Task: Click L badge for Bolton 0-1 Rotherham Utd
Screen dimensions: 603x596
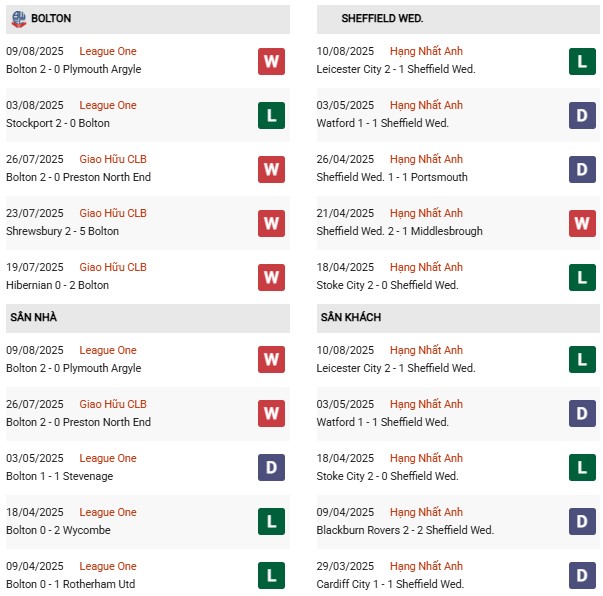Action: [271, 576]
